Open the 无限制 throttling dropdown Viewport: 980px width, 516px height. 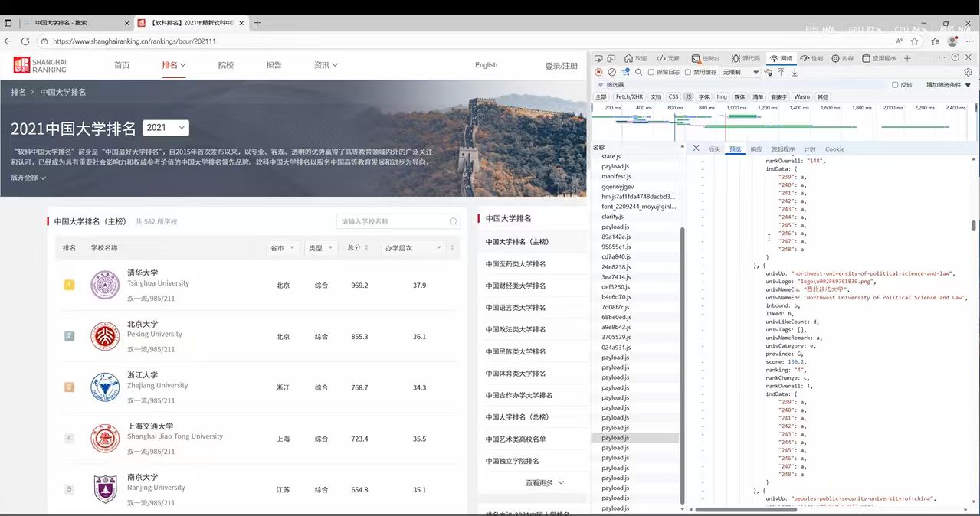tap(740, 73)
